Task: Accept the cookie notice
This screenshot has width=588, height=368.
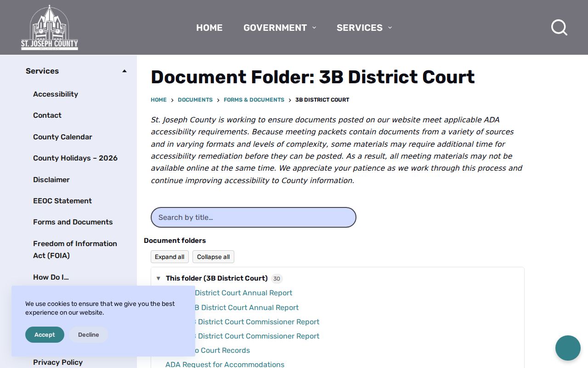Action: [45, 335]
